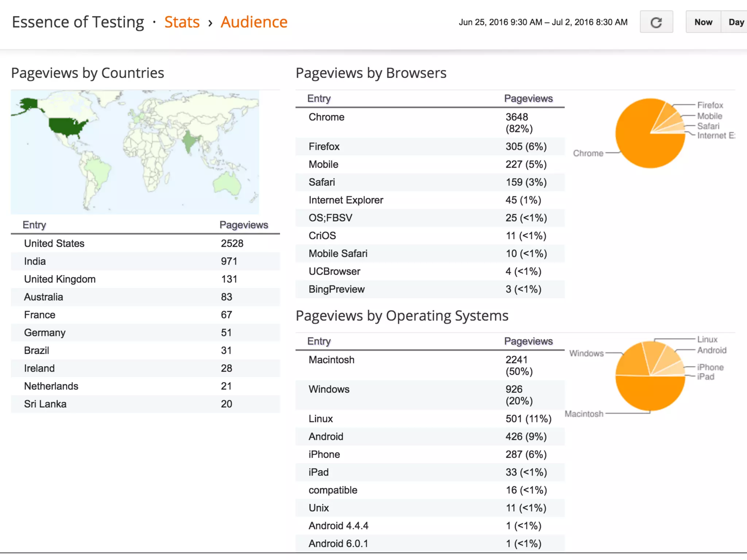The width and height of the screenshot is (747, 560).
Task: Click India on the world map
Action: click(x=190, y=142)
